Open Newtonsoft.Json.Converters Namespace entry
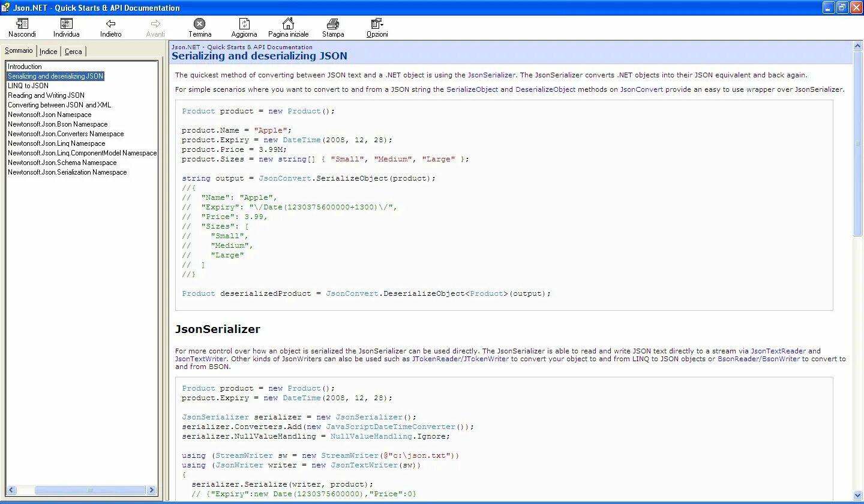Image resolution: width=864 pixels, height=504 pixels. 66,134
